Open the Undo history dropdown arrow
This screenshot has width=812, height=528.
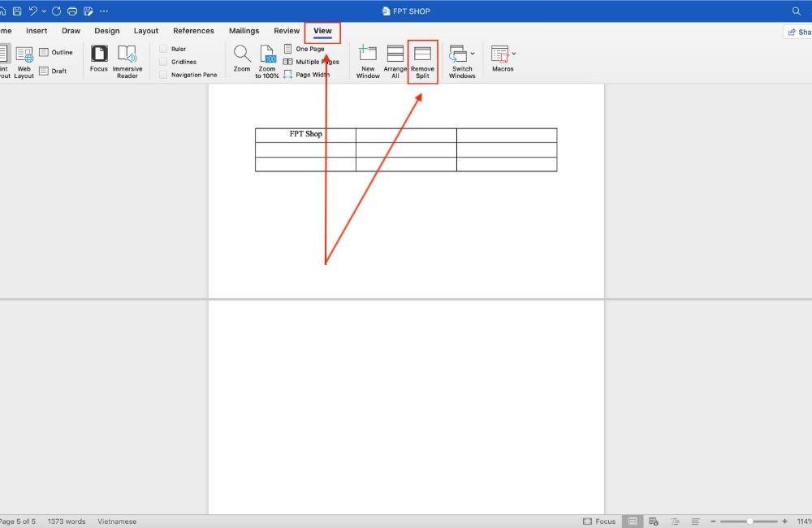pyautogui.click(x=44, y=11)
